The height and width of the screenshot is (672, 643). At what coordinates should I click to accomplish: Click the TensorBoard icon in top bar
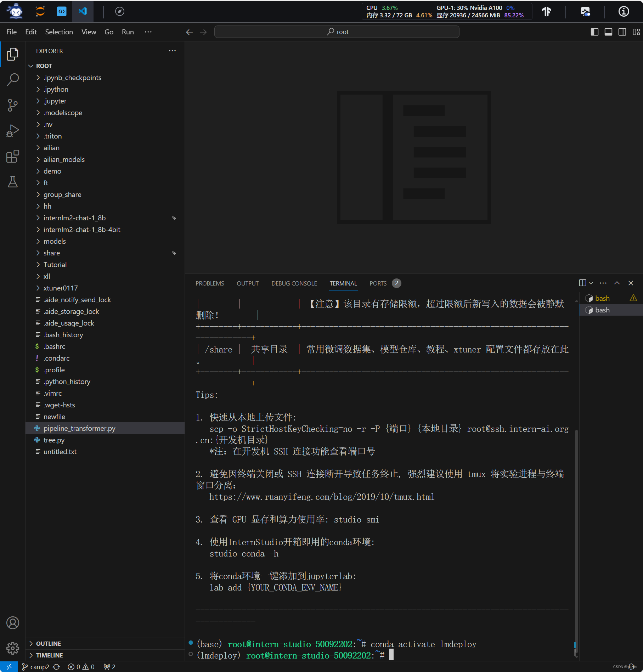[x=547, y=11]
